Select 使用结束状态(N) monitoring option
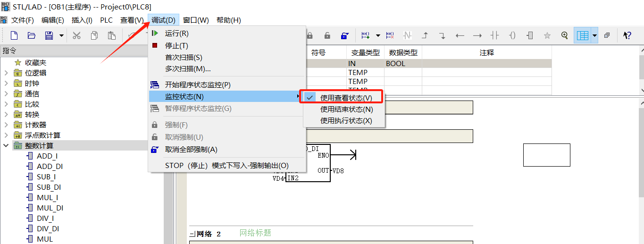This screenshot has height=244, width=644. tap(344, 109)
